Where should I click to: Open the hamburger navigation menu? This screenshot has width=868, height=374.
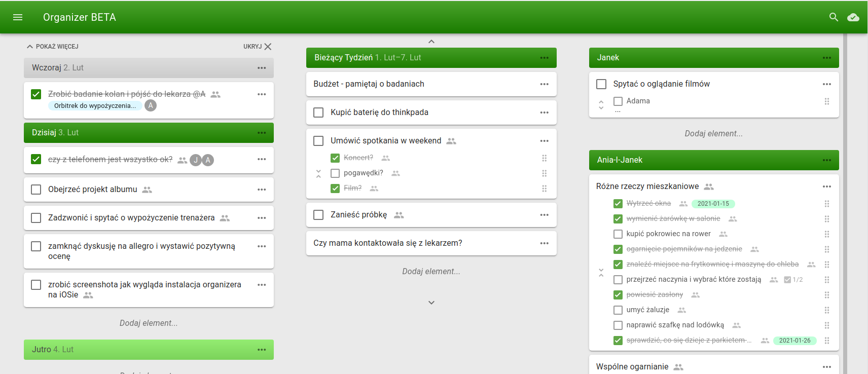(18, 17)
